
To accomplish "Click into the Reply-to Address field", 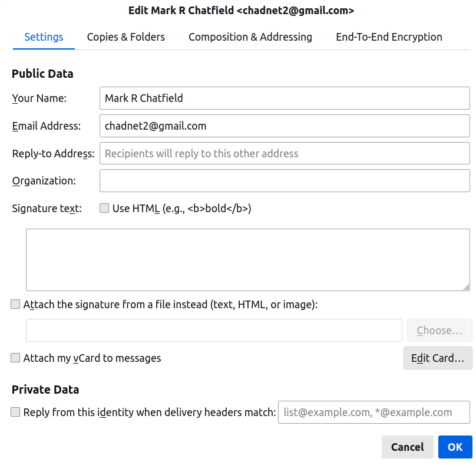I will coord(285,153).
